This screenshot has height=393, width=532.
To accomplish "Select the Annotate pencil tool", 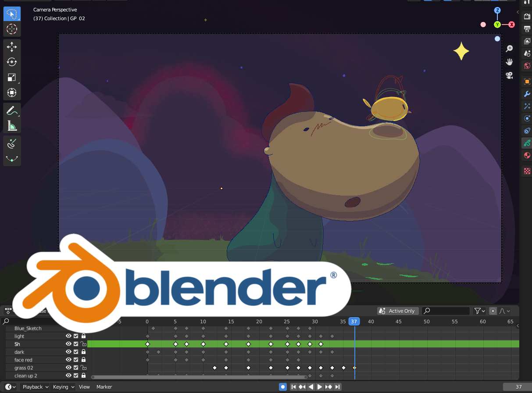I will click(x=12, y=111).
